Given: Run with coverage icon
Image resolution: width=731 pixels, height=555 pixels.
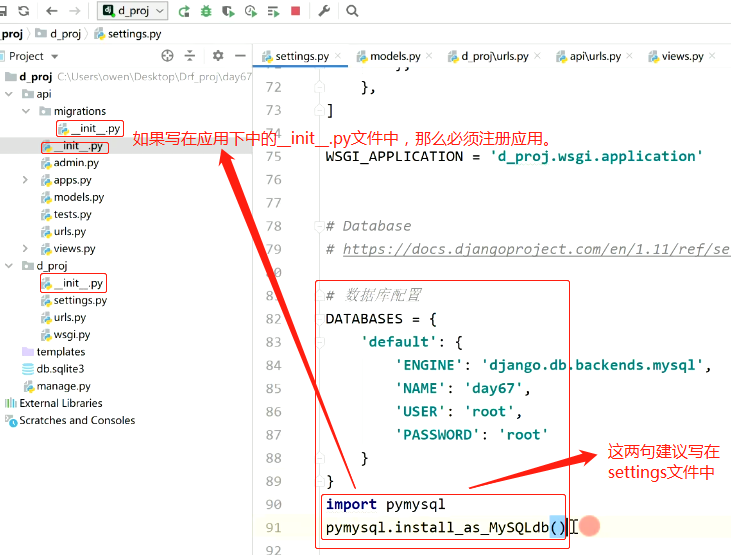Looking at the screenshot, I should pyautogui.click(x=228, y=11).
